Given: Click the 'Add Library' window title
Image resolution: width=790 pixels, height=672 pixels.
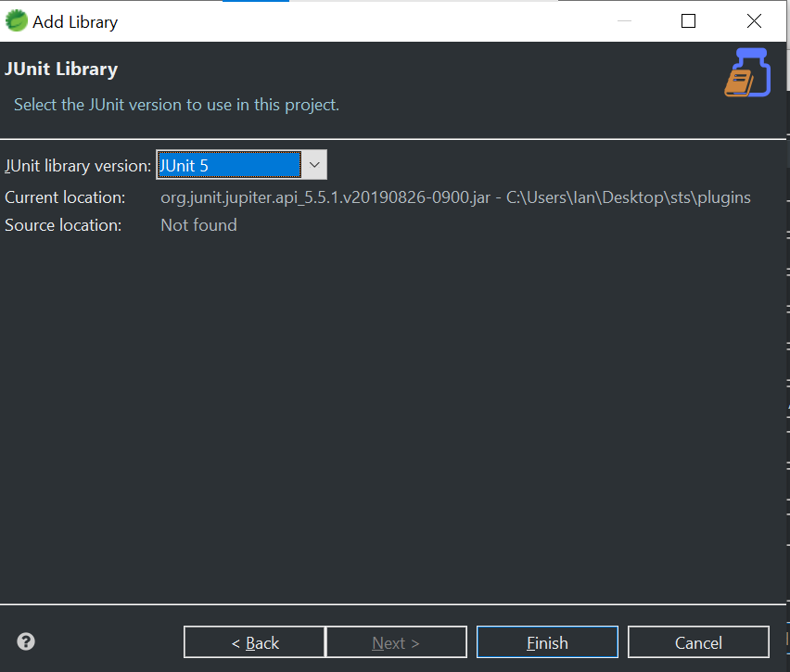Looking at the screenshot, I should click(75, 22).
